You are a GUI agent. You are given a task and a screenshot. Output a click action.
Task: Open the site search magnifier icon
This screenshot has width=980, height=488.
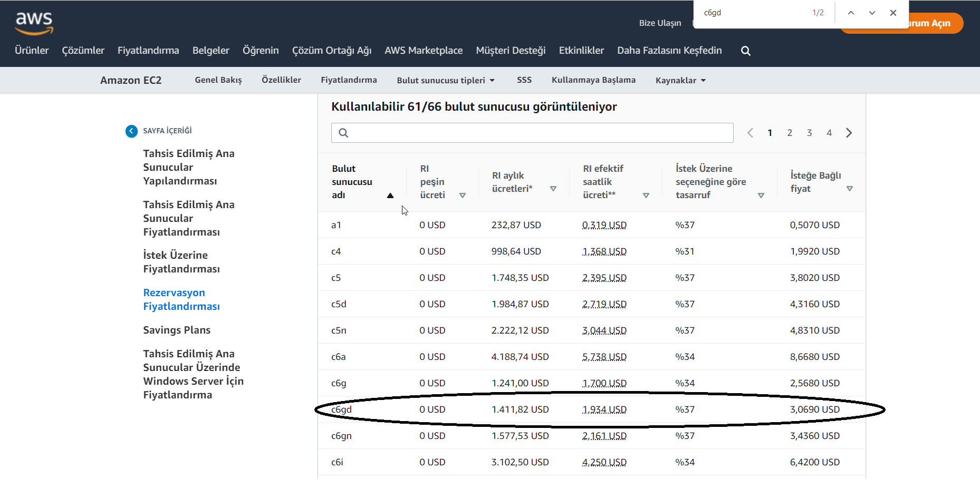[x=746, y=51]
